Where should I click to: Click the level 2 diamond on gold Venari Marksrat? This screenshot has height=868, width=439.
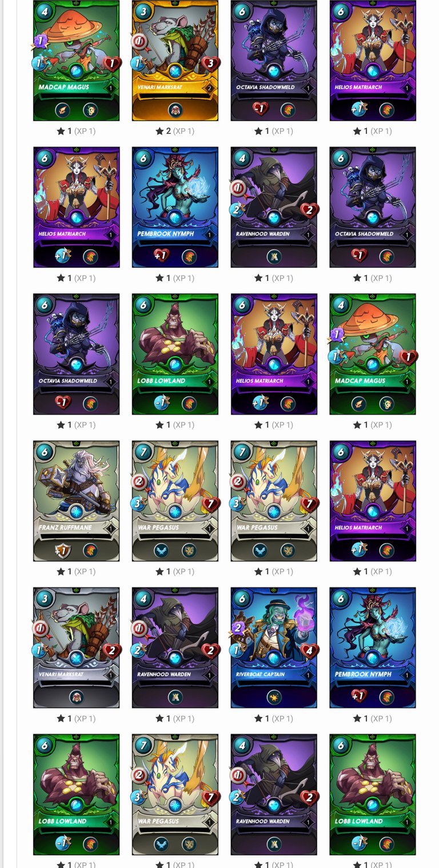tap(210, 89)
